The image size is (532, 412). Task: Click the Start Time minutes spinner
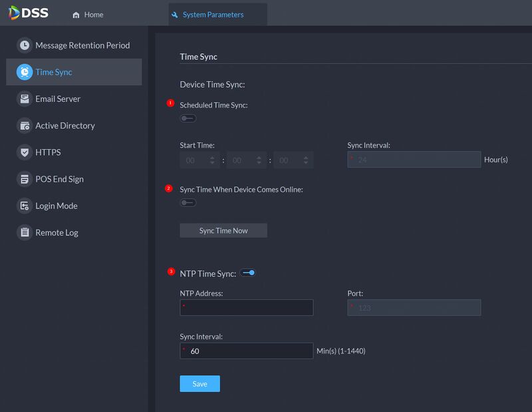pyautogui.click(x=246, y=160)
